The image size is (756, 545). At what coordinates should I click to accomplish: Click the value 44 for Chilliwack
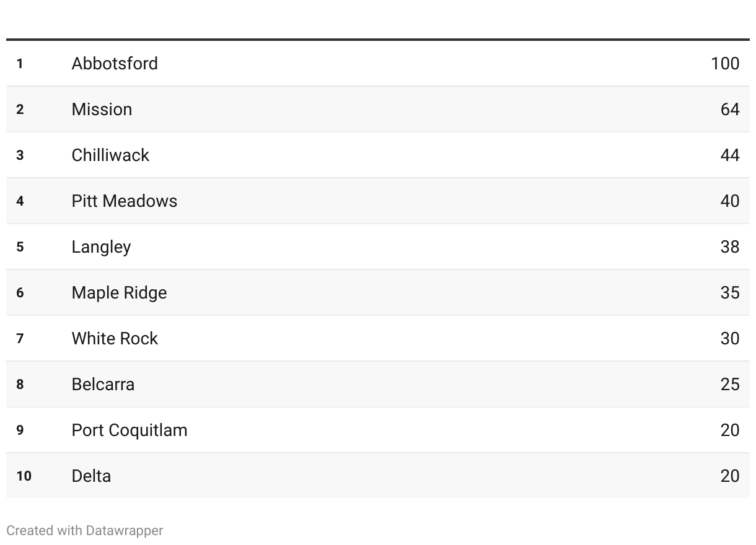(x=730, y=155)
